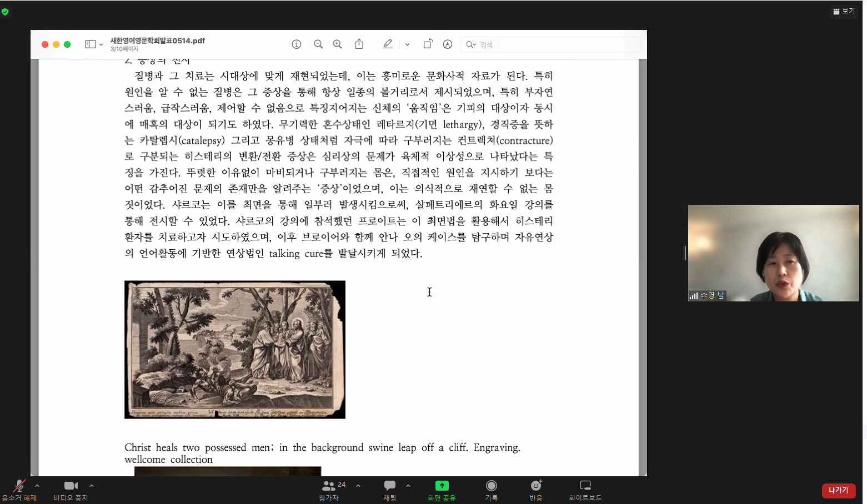Image resolution: width=867 pixels, height=504 pixels.
Task: Stop the video camera
Action: pos(71,490)
